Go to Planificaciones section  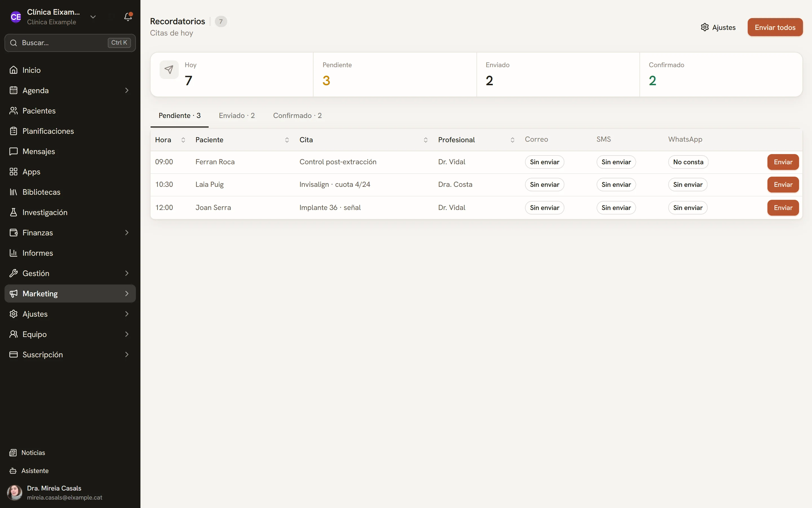pos(70,131)
